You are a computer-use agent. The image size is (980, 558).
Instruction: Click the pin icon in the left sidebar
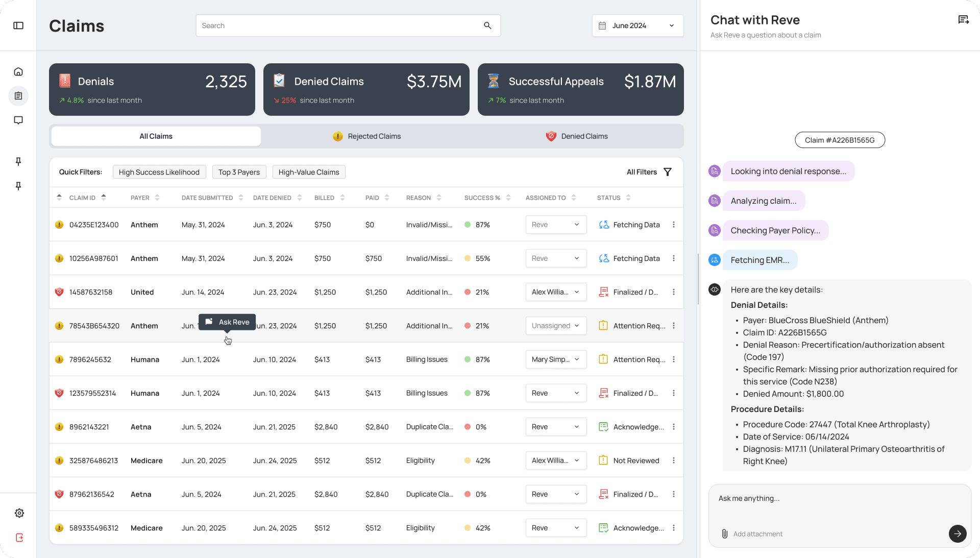pos(18,161)
